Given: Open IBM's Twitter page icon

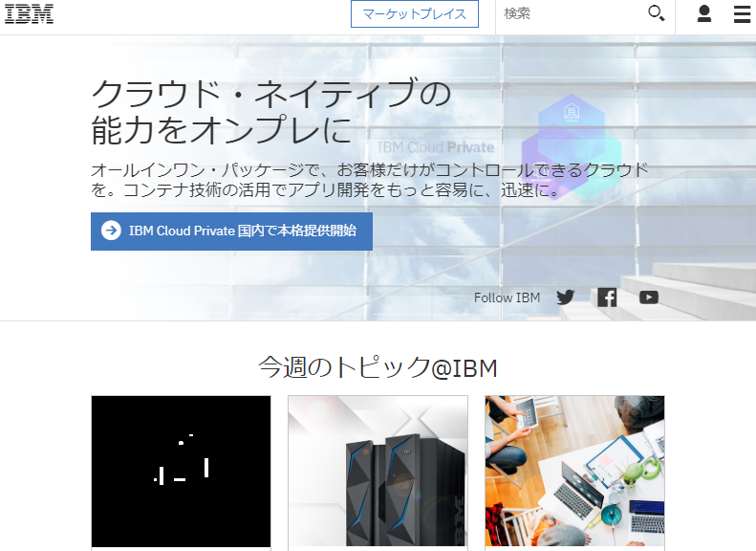Looking at the screenshot, I should tap(565, 298).
